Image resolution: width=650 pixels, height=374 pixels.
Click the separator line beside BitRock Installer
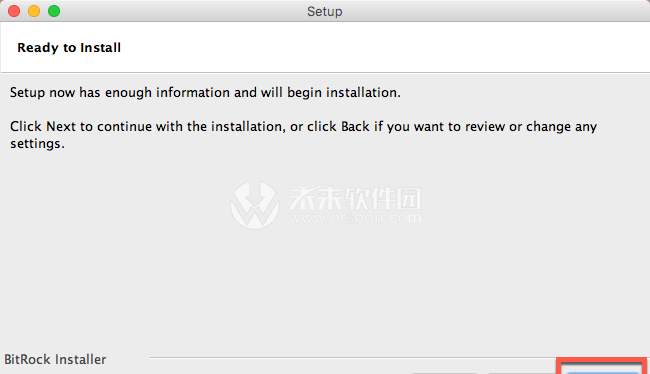coord(352,357)
